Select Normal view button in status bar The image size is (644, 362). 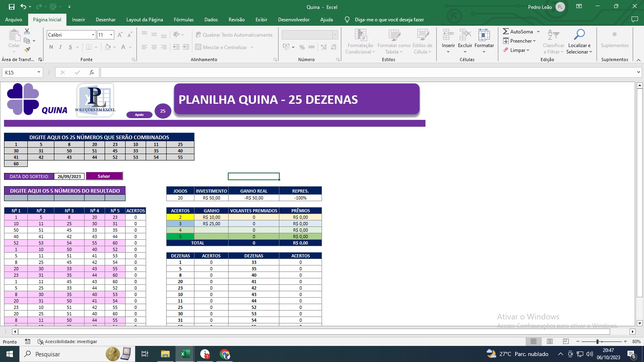[x=534, y=341]
